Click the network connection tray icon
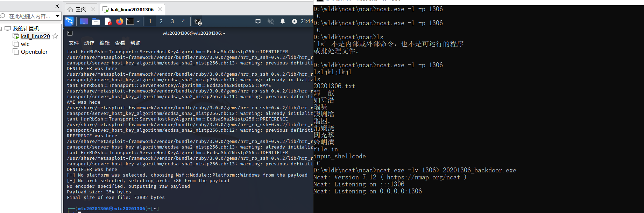This screenshot has height=213, width=644. click(258, 21)
